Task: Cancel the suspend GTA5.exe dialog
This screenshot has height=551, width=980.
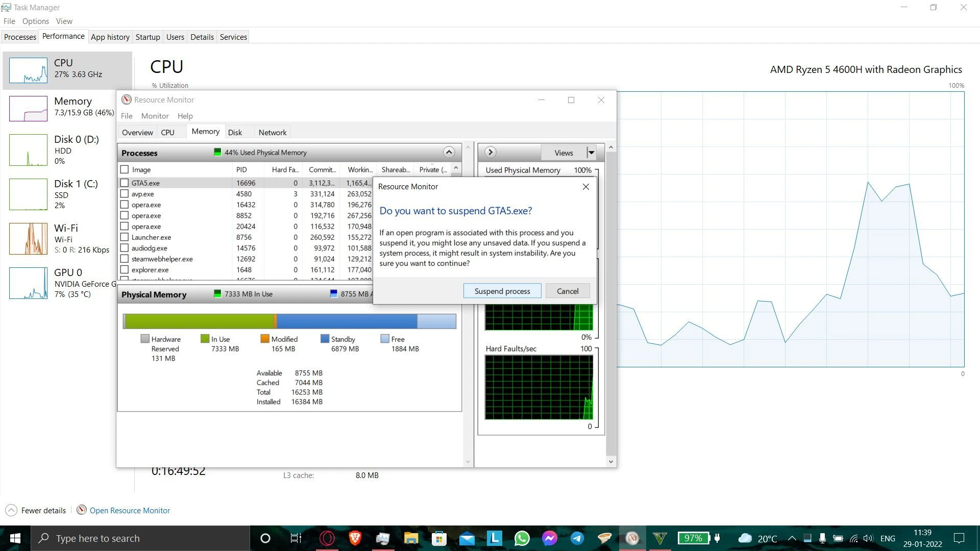Action: point(568,291)
